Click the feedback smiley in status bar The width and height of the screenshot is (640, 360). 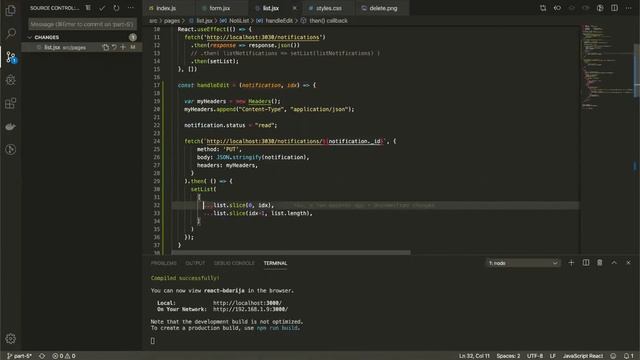pos(613,356)
